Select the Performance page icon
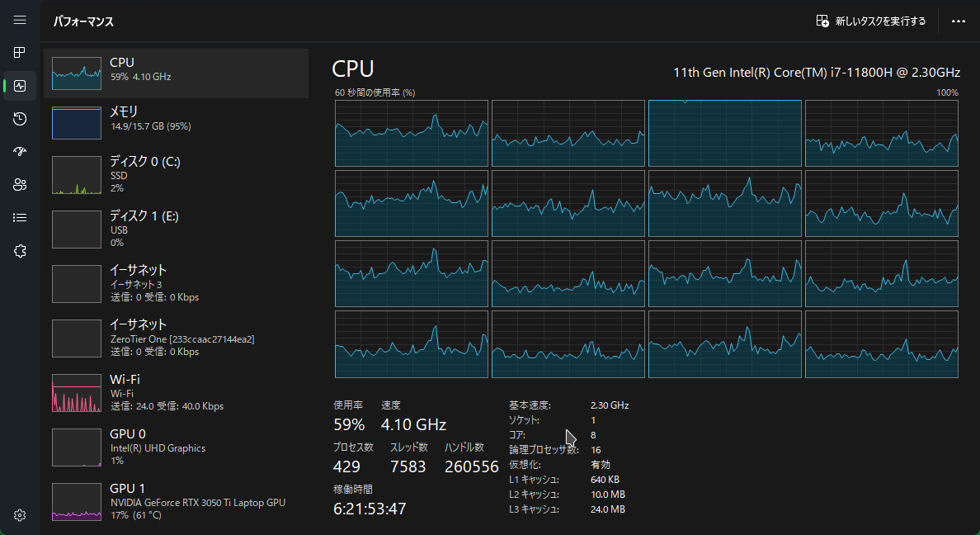This screenshot has width=980, height=535. pos(20,86)
